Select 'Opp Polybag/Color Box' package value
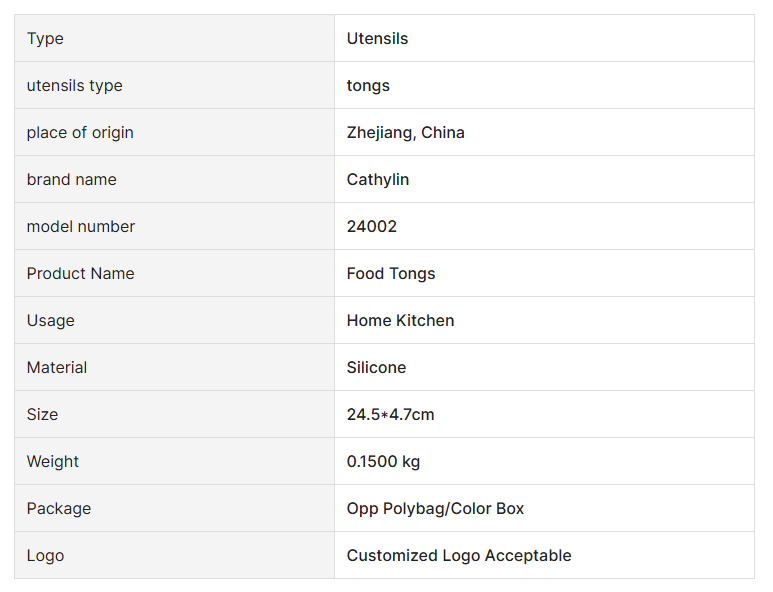 coord(435,509)
